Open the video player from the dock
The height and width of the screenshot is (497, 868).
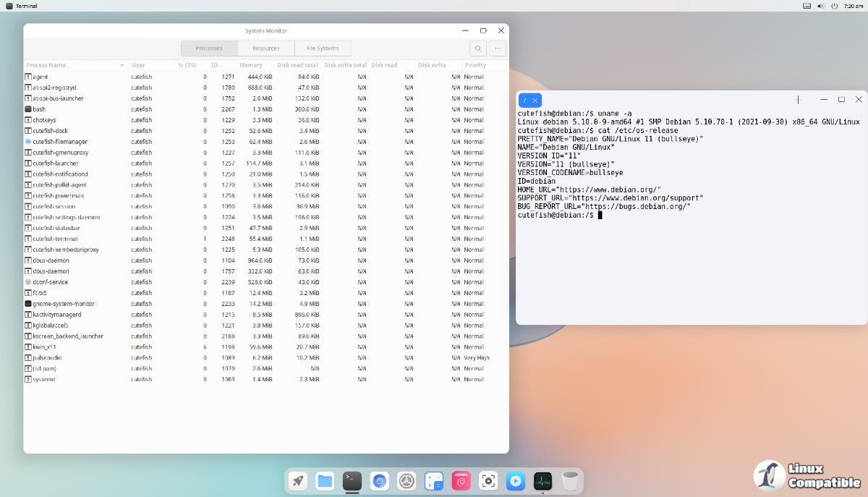pyautogui.click(x=516, y=480)
